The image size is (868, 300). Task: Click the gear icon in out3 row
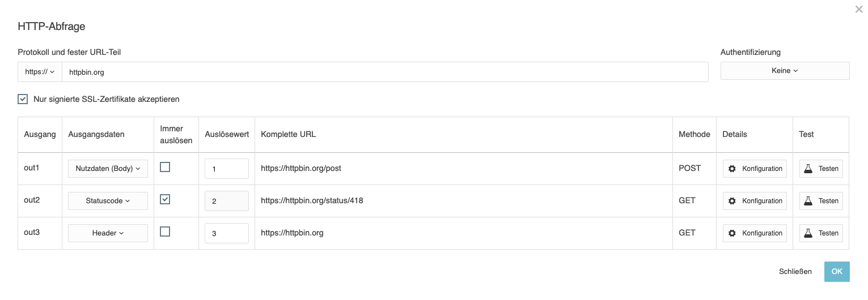(x=732, y=233)
